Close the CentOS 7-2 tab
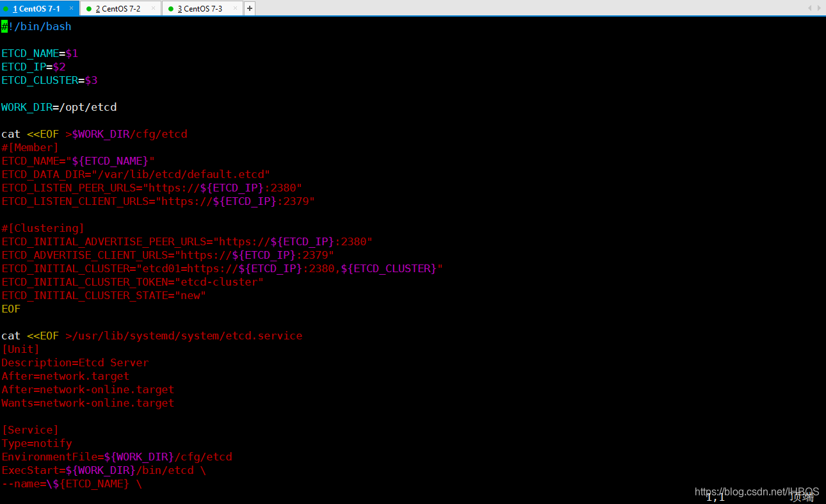826x504 pixels. tap(153, 8)
